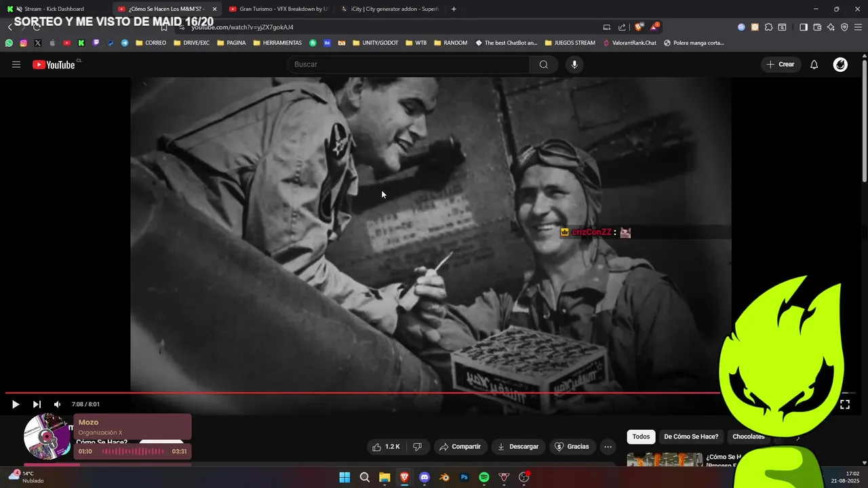
Task: Close the ¿Cómo Se Hacen Los M&M'S? tab
Action: point(214,9)
